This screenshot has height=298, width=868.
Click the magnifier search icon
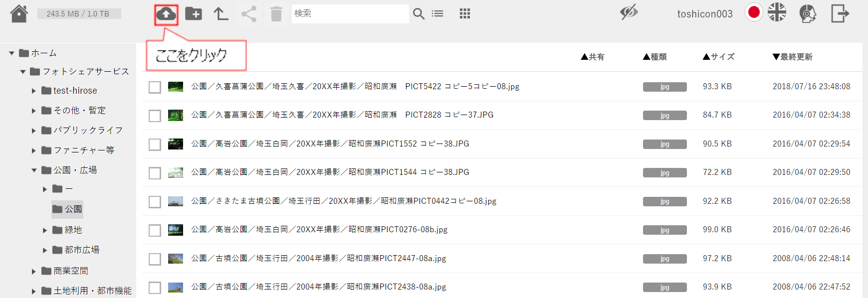[419, 14]
